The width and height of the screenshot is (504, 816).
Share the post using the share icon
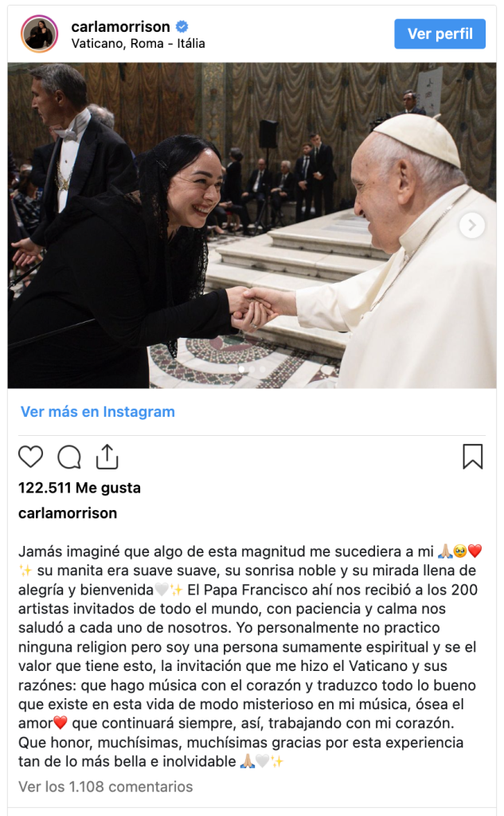pyautogui.click(x=107, y=457)
